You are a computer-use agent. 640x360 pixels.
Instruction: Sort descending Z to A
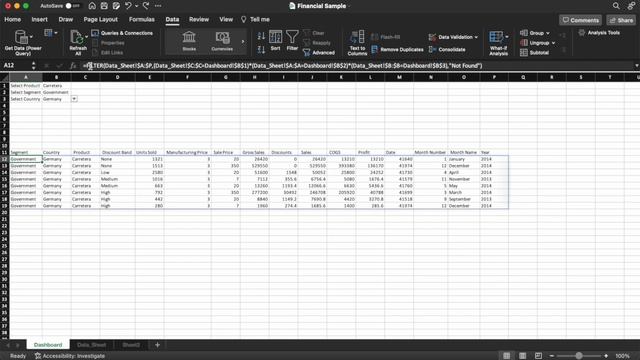[261, 49]
